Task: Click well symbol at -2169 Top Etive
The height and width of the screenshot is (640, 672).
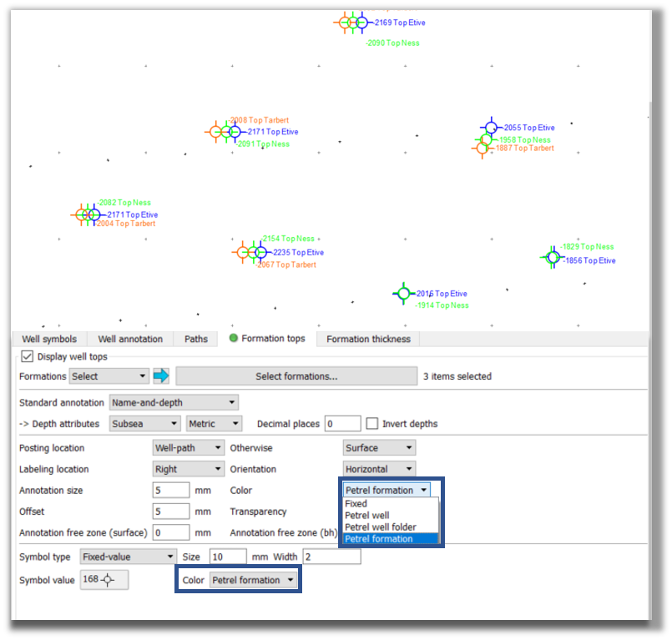Action: (361, 23)
